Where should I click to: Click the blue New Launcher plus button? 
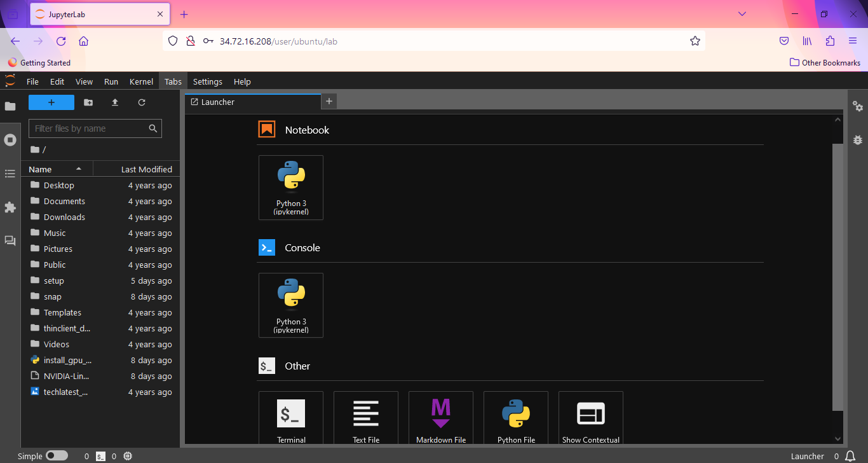click(x=51, y=102)
